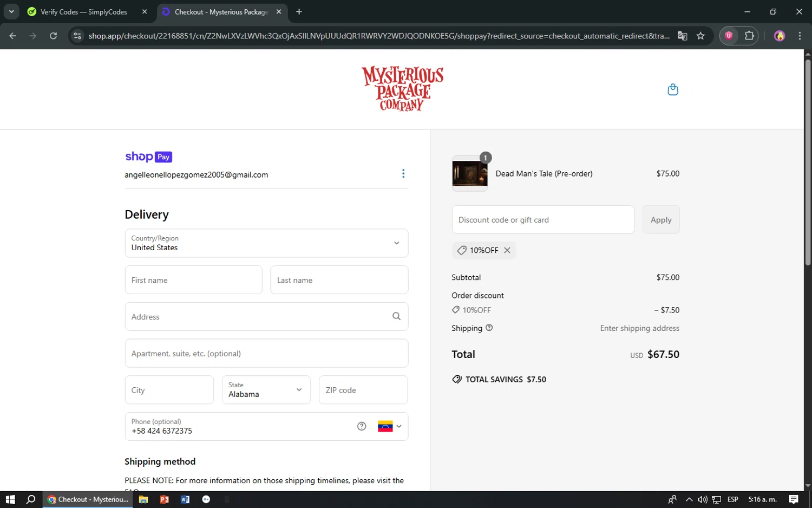
Task: Close the Checkout Mysterious Package tab
Action: click(279, 11)
